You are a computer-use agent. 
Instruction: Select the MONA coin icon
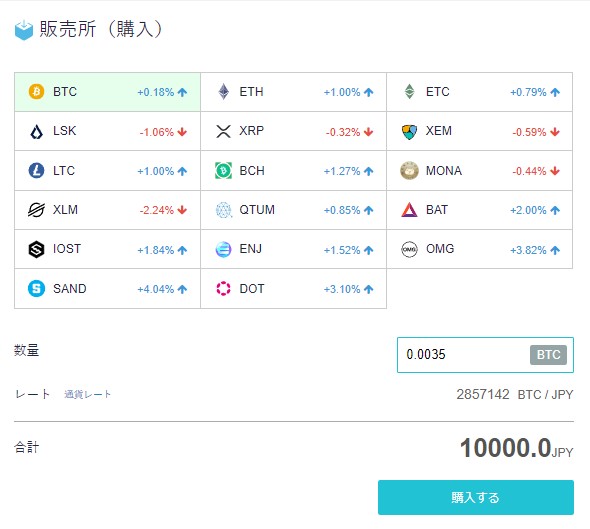409,170
